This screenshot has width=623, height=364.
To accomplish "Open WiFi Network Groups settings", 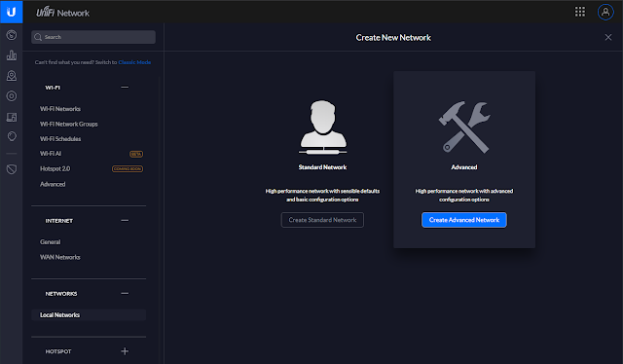I will coord(69,124).
